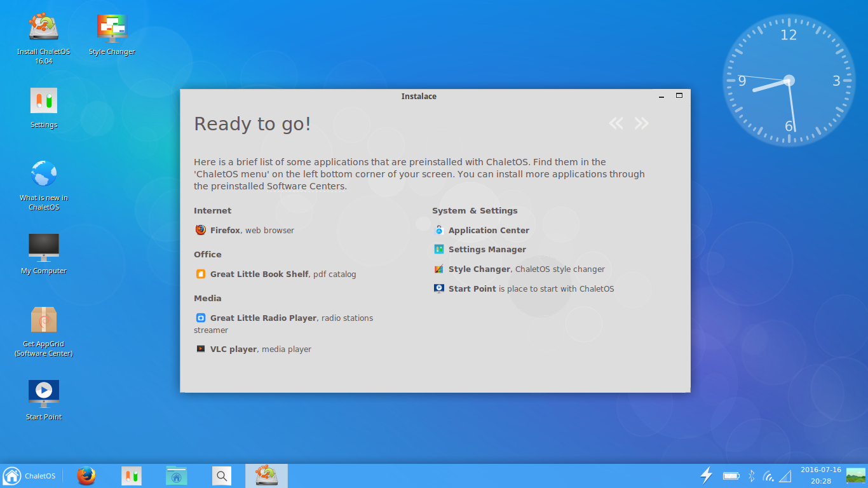Click the Great Little Radio Player icon

point(201,318)
